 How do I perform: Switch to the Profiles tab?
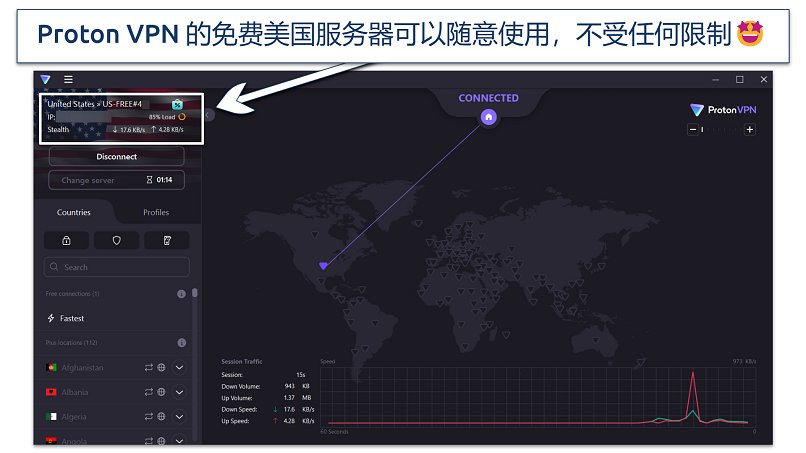(156, 212)
